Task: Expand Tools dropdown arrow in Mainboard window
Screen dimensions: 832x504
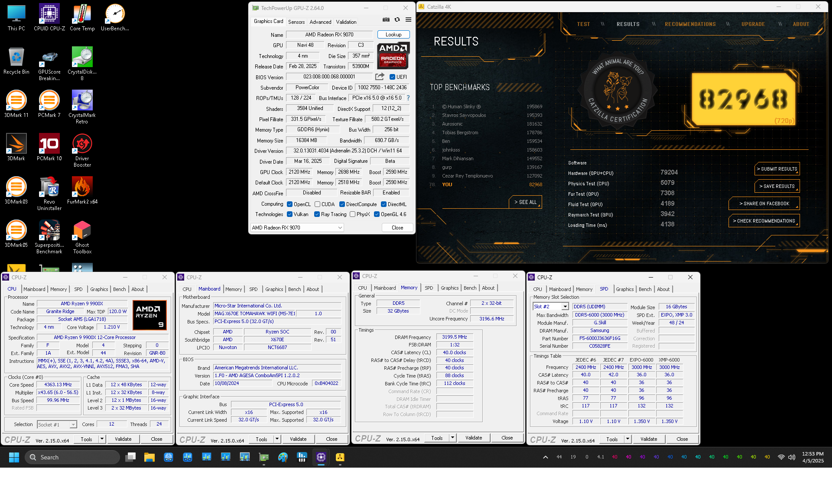Action: (277, 439)
